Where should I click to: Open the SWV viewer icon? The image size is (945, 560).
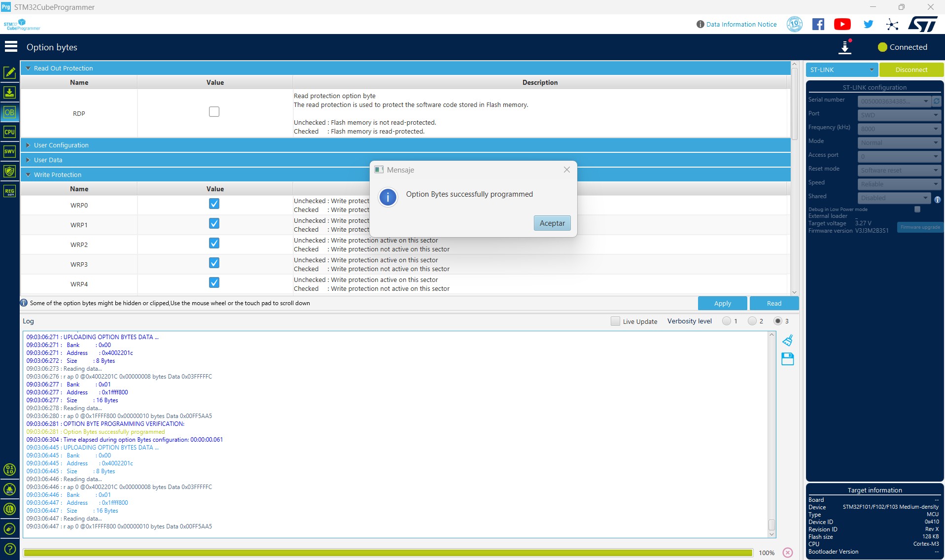coord(9,152)
